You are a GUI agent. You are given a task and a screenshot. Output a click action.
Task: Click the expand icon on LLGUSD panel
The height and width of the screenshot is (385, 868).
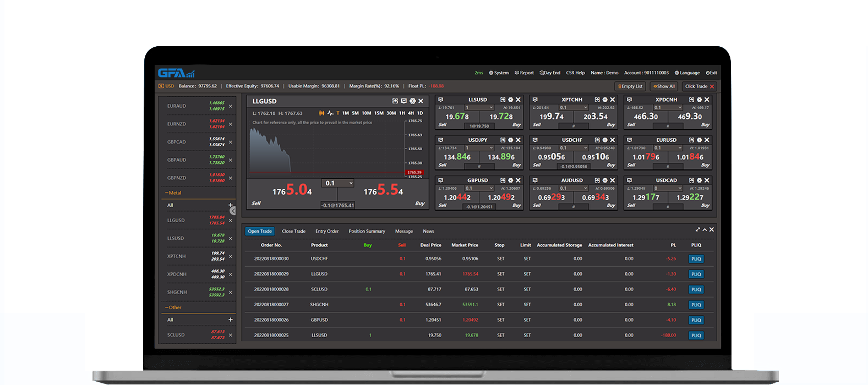tap(395, 101)
